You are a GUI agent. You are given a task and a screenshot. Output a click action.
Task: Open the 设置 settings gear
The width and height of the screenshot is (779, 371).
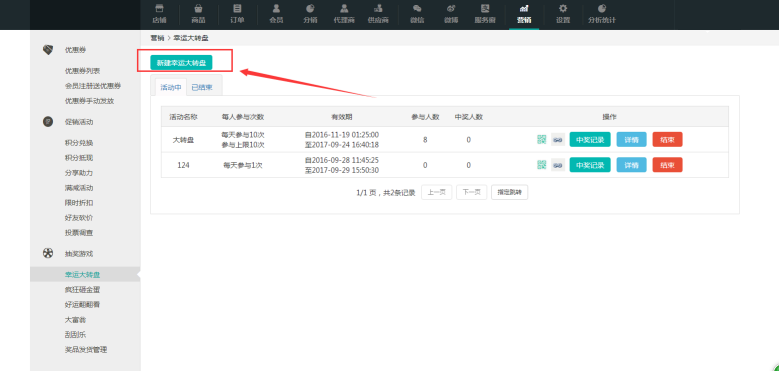point(563,13)
